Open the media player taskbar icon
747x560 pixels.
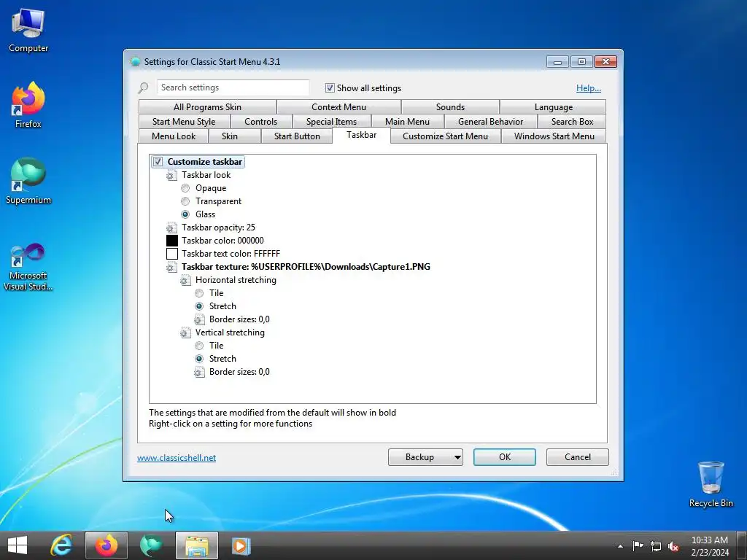[x=241, y=545]
